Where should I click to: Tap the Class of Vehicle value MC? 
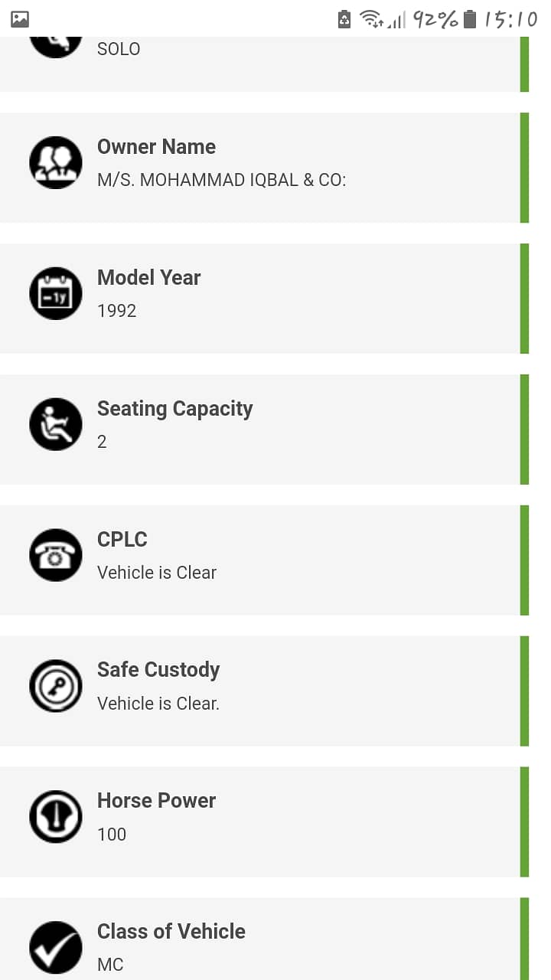point(110,965)
